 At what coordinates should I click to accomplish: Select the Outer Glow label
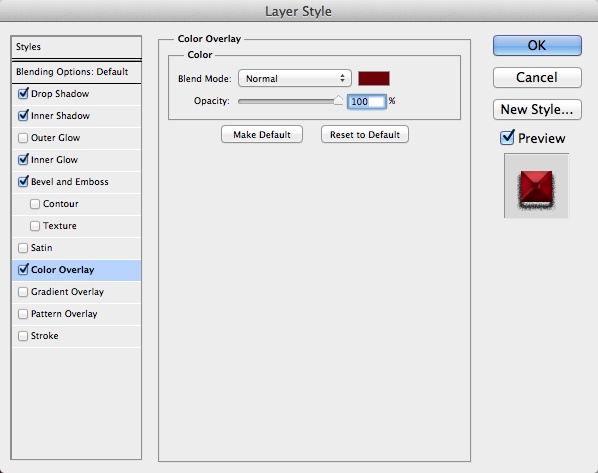pos(55,138)
